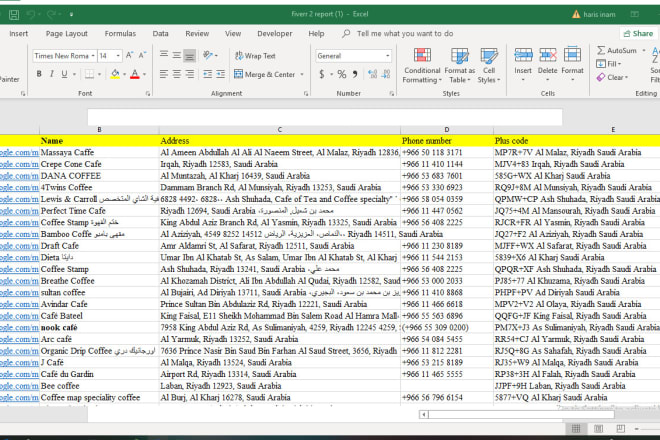
Task: Click Clear button with eraser
Action: pyautogui.click(x=612, y=77)
